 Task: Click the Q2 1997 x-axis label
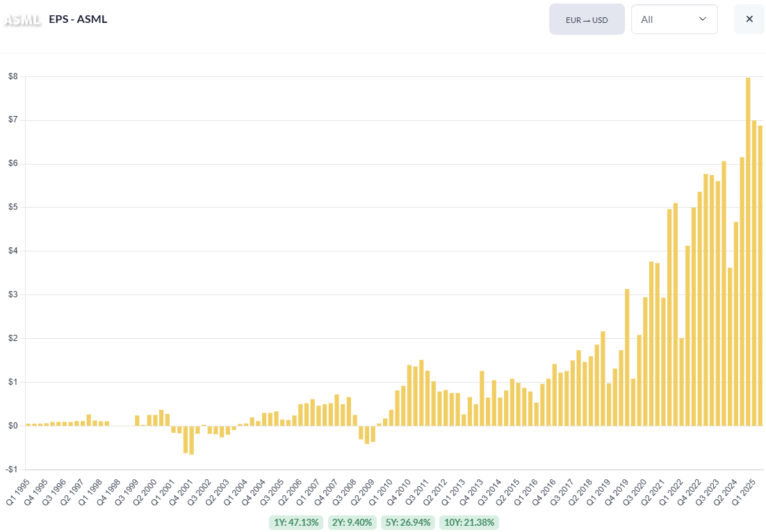point(72,492)
